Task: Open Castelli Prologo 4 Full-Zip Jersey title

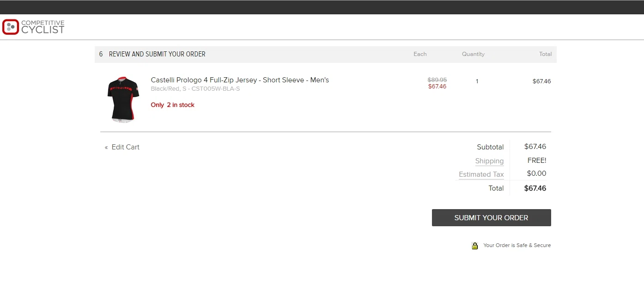Action: pyautogui.click(x=240, y=80)
